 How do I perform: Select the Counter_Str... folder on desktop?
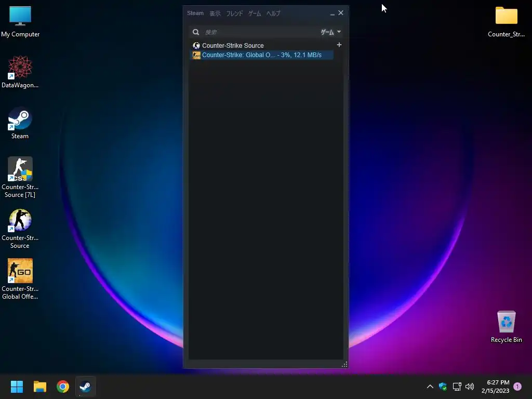506,22
